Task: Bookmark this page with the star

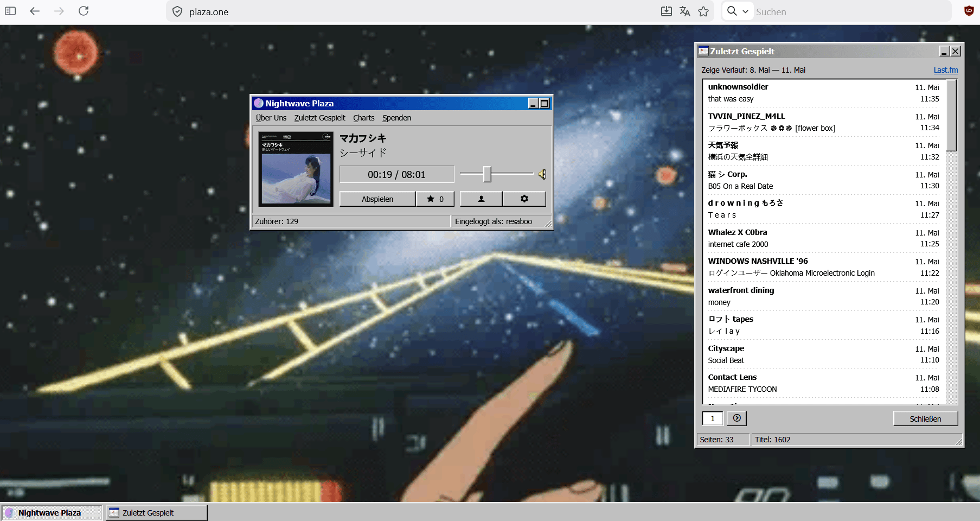Action: pos(703,11)
